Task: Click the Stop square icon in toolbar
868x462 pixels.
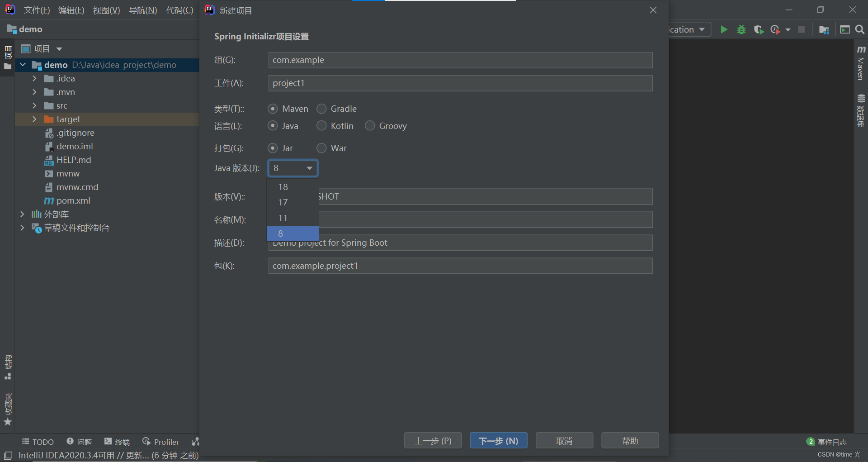Action: tap(802, 29)
